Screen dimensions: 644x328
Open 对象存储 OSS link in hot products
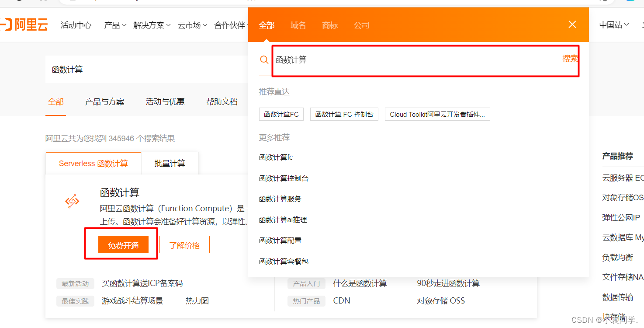click(441, 301)
